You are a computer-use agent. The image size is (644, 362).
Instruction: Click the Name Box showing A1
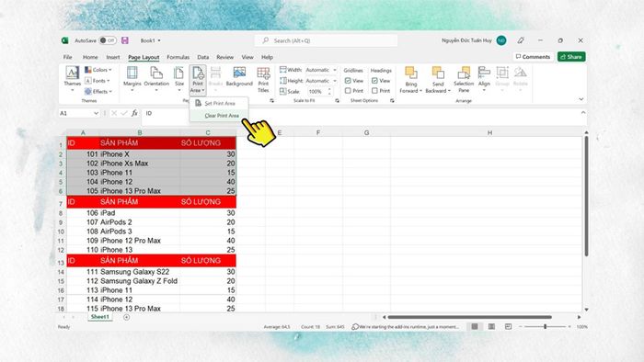75,113
